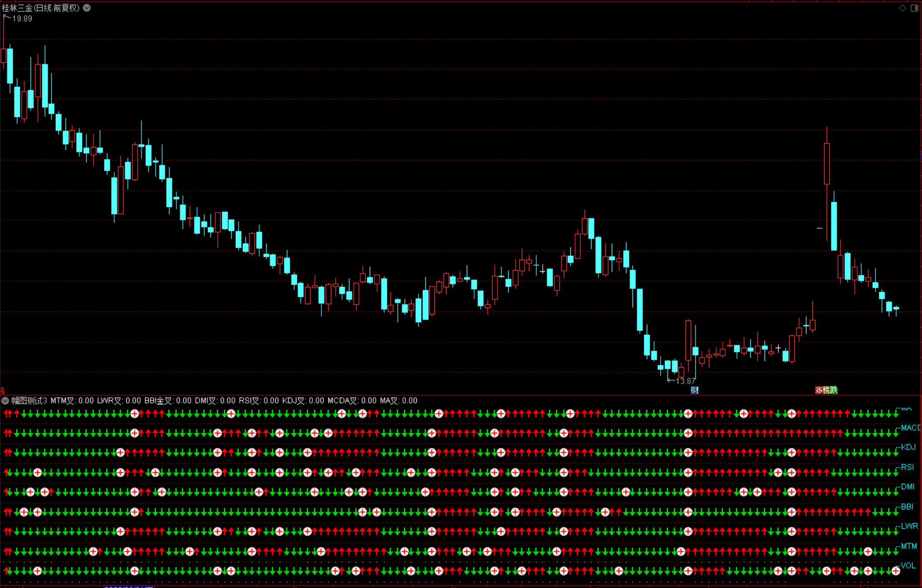Viewport: 922px width, 588px height.
Task: Click the BBI row label
Action: pyautogui.click(x=907, y=506)
